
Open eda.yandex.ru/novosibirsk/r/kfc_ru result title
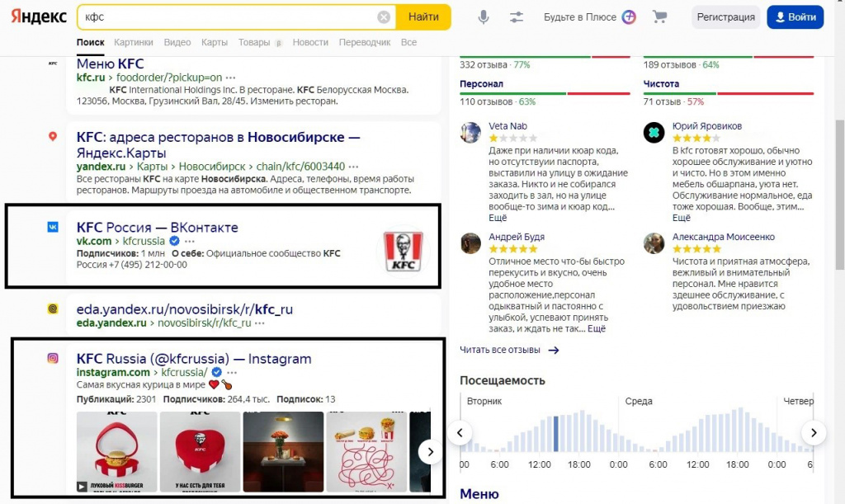pyautogui.click(x=185, y=309)
